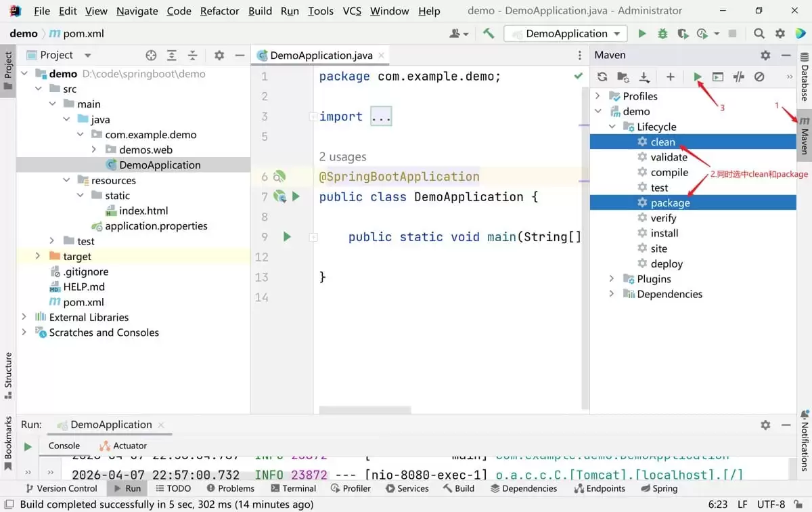
Task: Open Version Control tool window
Action: pyautogui.click(x=61, y=488)
